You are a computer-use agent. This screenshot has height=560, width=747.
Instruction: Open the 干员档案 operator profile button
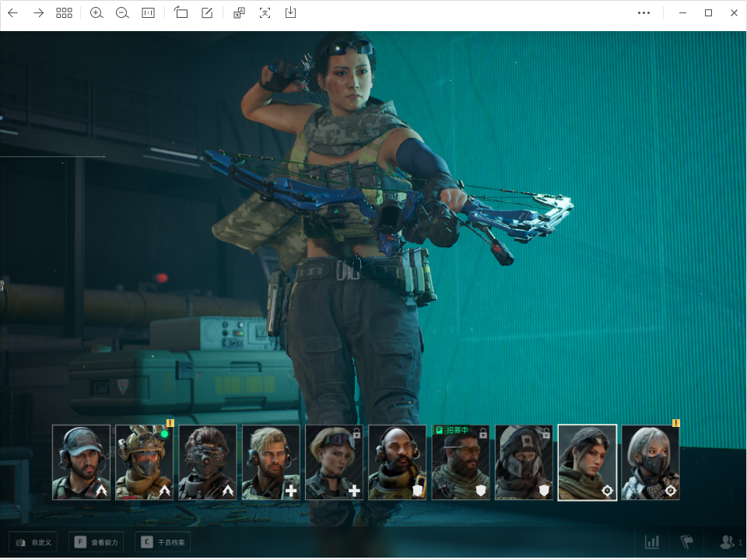click(163, 542)
